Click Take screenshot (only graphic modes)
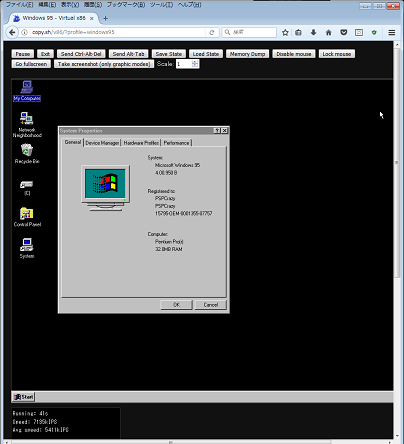The image size is (404, 444). (x=104, y=64)
